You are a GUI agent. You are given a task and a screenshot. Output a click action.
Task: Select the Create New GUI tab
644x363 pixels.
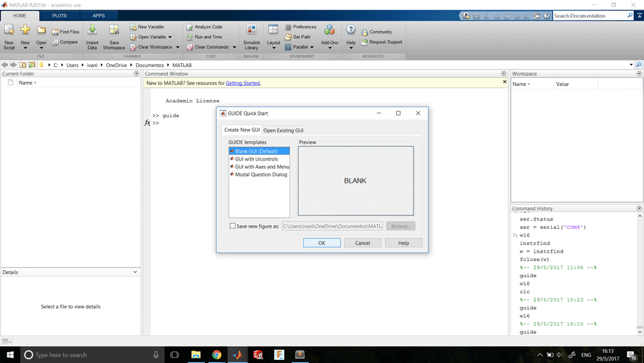242,130
